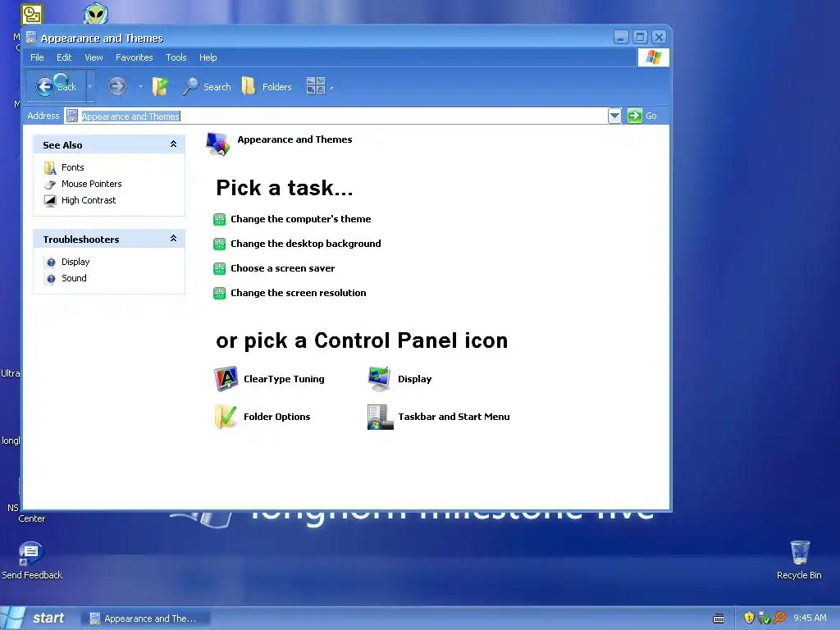Viewport: 840px width, 630px height.
Task: Click Change the desktop background link
Action: (x=306, y=244)
